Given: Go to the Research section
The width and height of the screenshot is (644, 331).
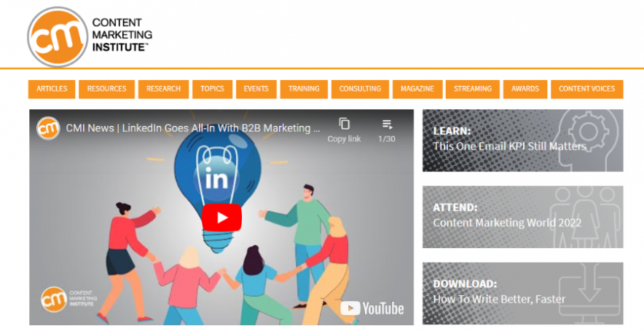Looking at the screenshot, I should [163, 89].
